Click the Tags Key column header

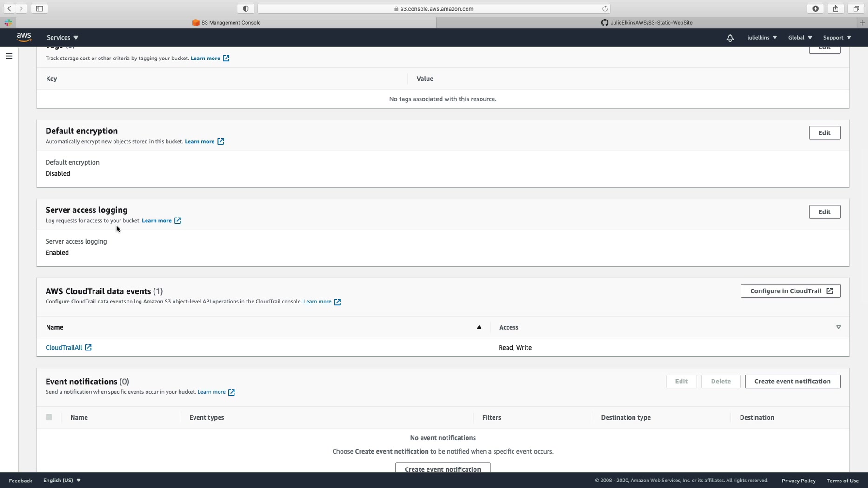point(52,79)
